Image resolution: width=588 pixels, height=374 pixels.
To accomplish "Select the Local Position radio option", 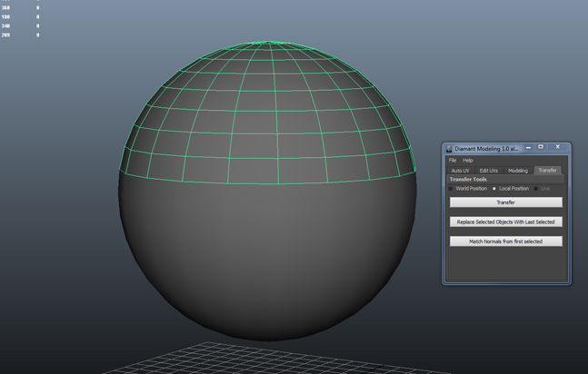I will point(494,189).
